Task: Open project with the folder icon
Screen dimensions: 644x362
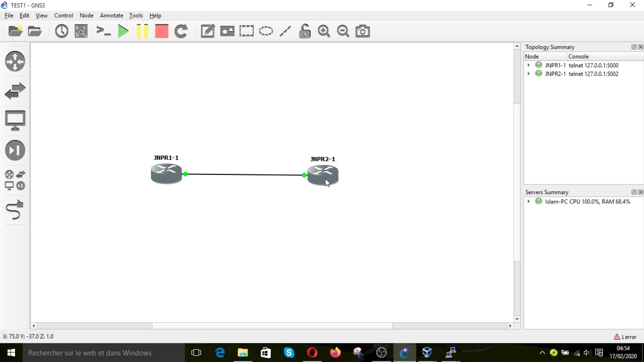Action: [35, 31]
